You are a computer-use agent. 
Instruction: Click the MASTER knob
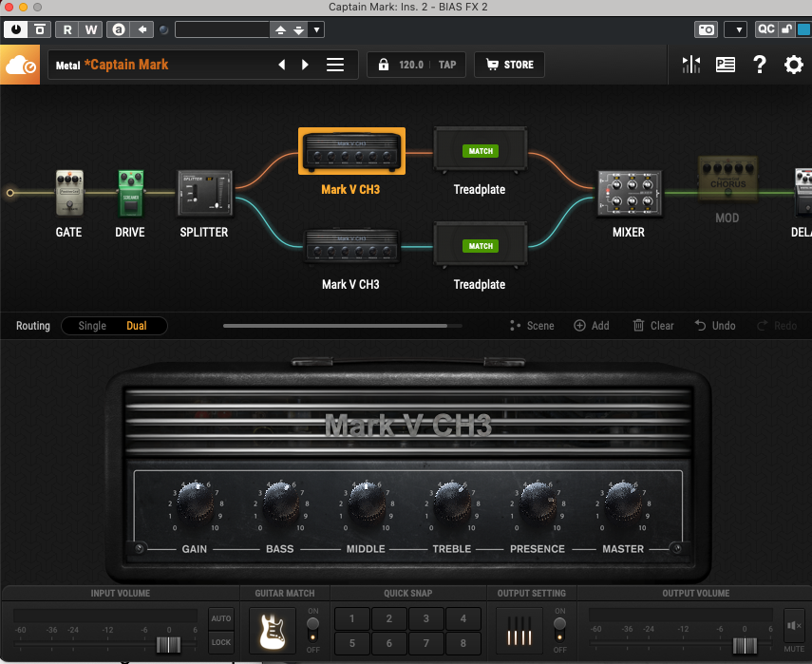(624, 502)
